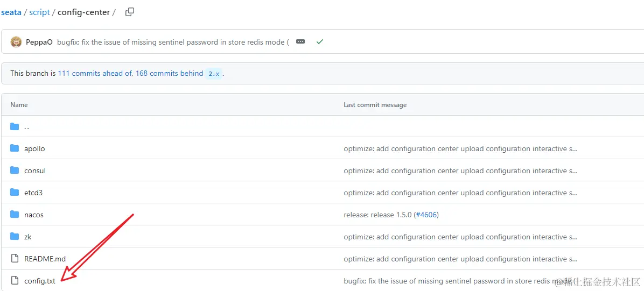Screen dimensions: 644x291
Task: Expand the commit message ellipsis button
Action: point(300,41)
